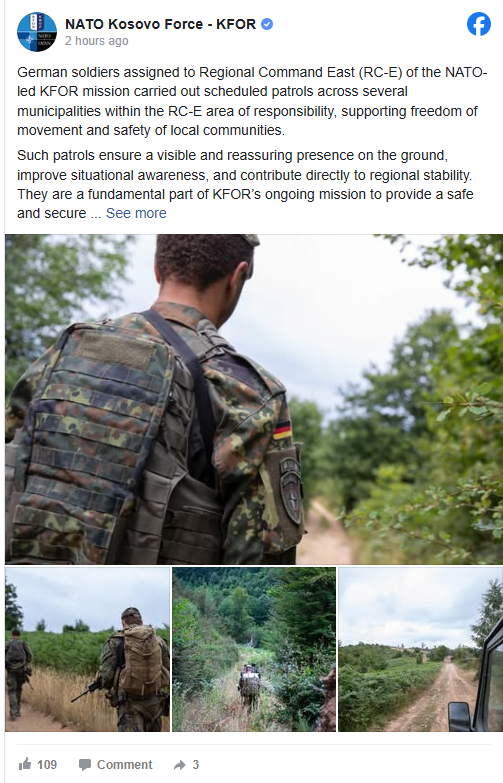503x783 pixels.
Task: Click the thumbs-up like icon
Action: pyautogui.click(x=24, y=764)
